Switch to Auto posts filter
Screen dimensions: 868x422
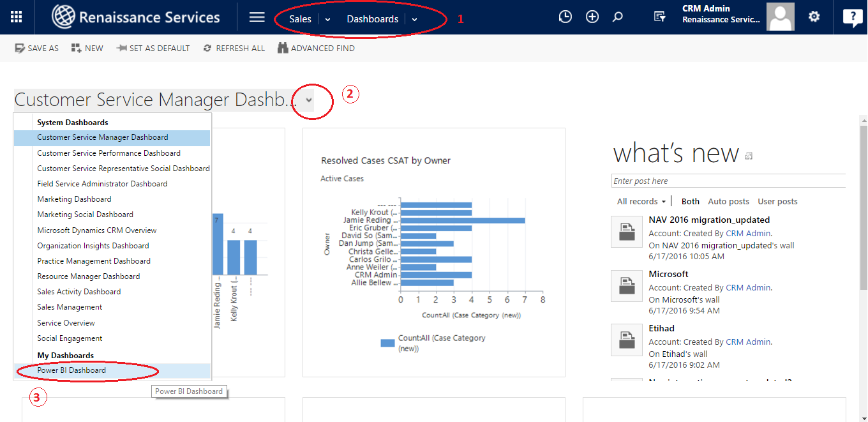[728, 201]
